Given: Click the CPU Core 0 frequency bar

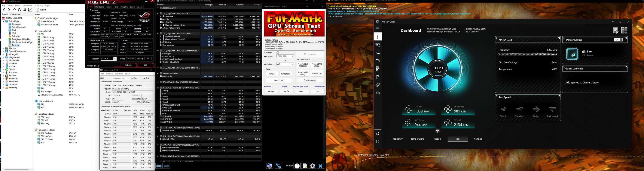Looking at the screenshot, I should [x=528, y=54].
